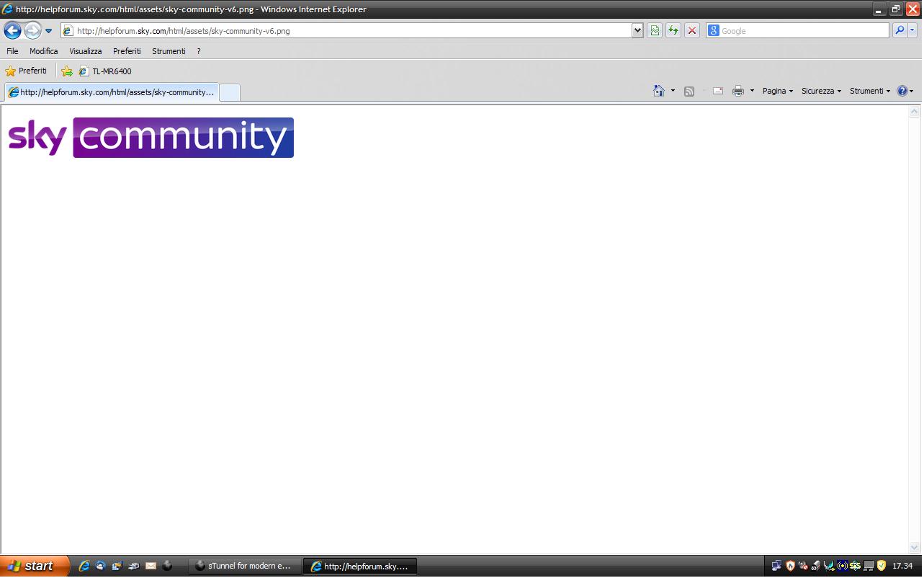Image resolution: width=924 pixels, height=578 pixels.
Task: Open the Windows start button
Action: coord(35,566)
